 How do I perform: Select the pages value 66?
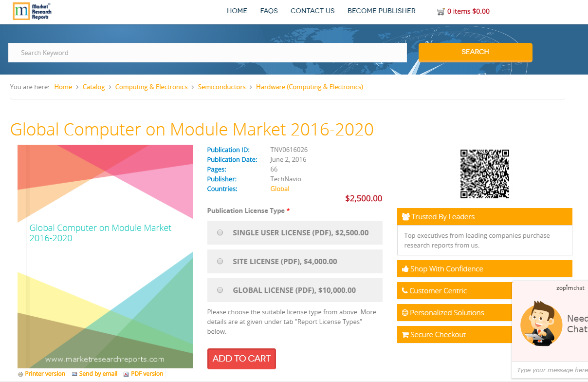click(x=274, y=169)
